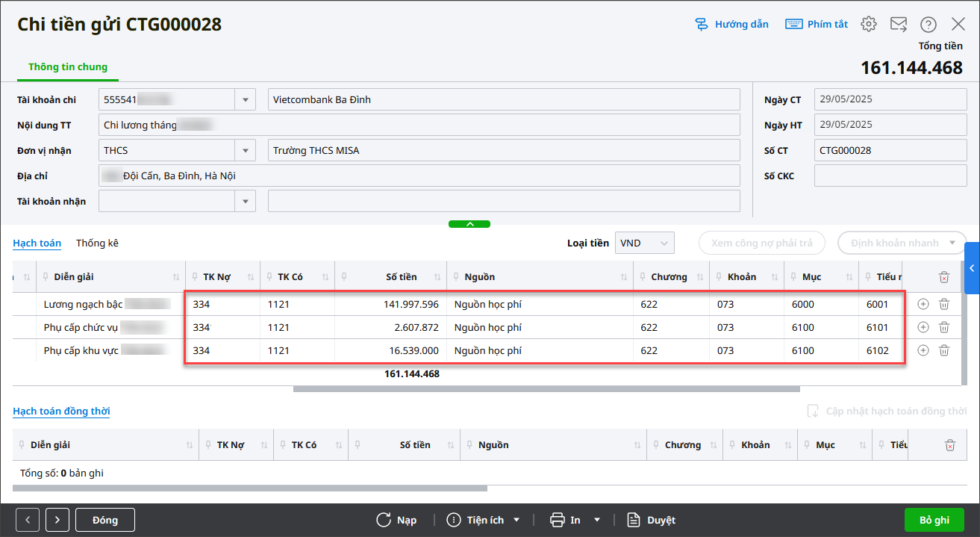Open the Hướng dẫn guide link

(x=731, y=24)
